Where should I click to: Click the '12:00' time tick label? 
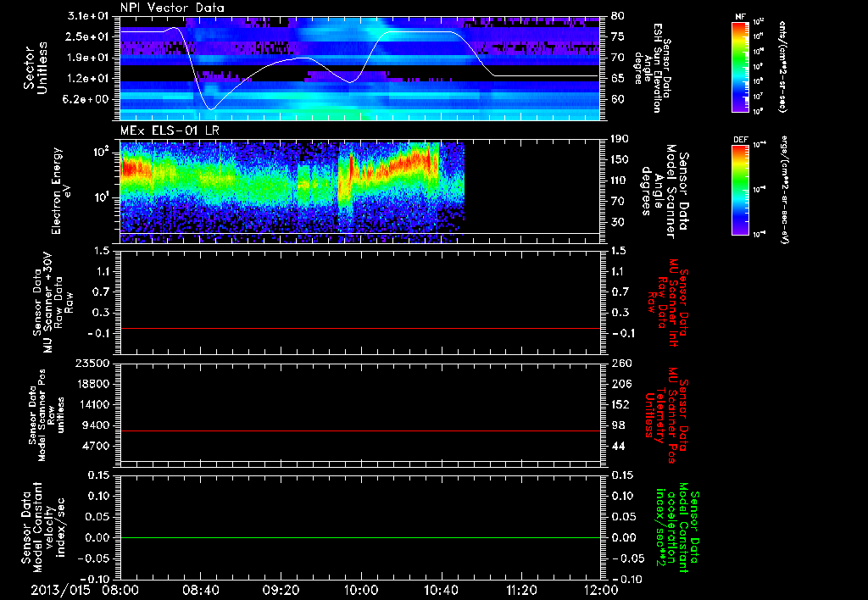coord(601,590)
